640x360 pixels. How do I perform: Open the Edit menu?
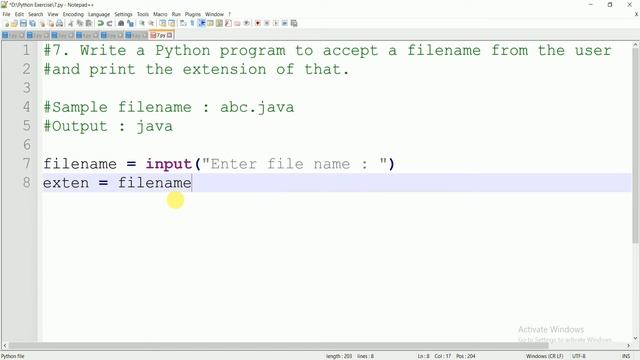tap(19, 14)
